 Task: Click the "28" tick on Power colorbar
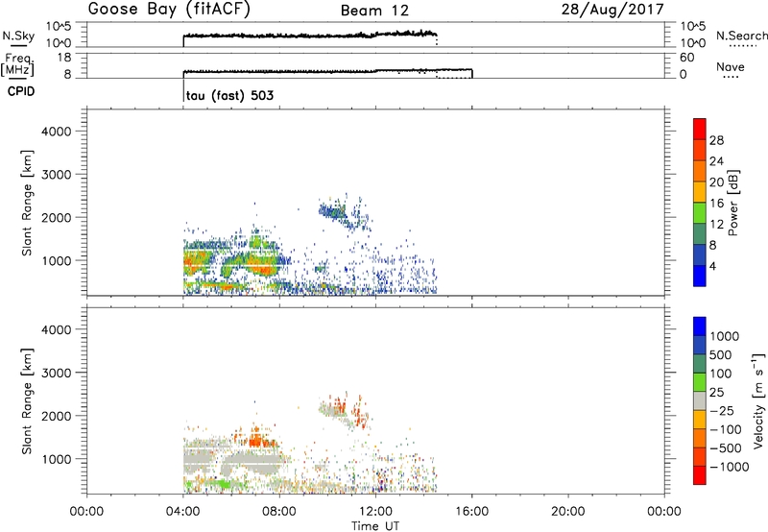pos(716,140)
